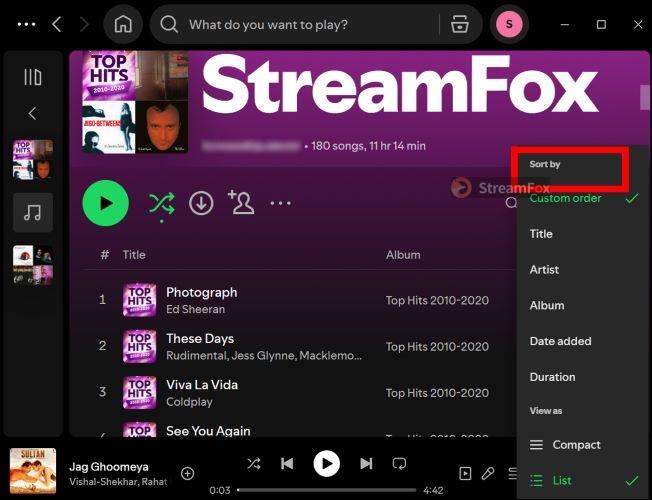Open the Top Hits playlist sidebar thumbnail
This screenshot has width=652, height=500.
pos(33,160)
